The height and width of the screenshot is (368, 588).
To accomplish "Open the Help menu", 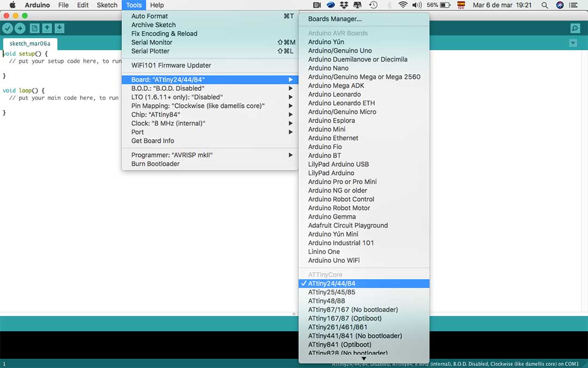I will pyautogui.click(x=157, y=5).
